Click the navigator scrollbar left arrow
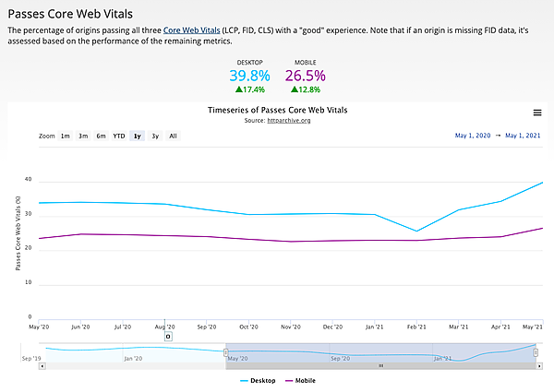The width and height of the screenshot is (554, 392). (42, 365)
